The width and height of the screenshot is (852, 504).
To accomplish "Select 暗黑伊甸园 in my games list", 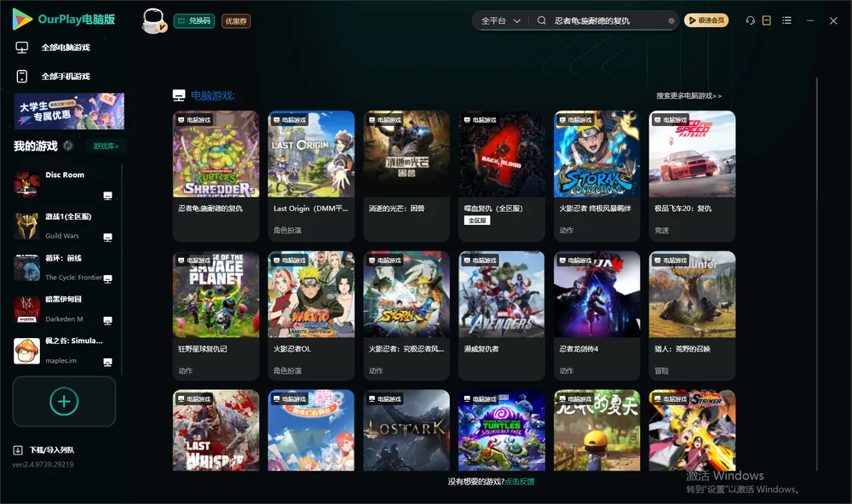I will 64,310.
